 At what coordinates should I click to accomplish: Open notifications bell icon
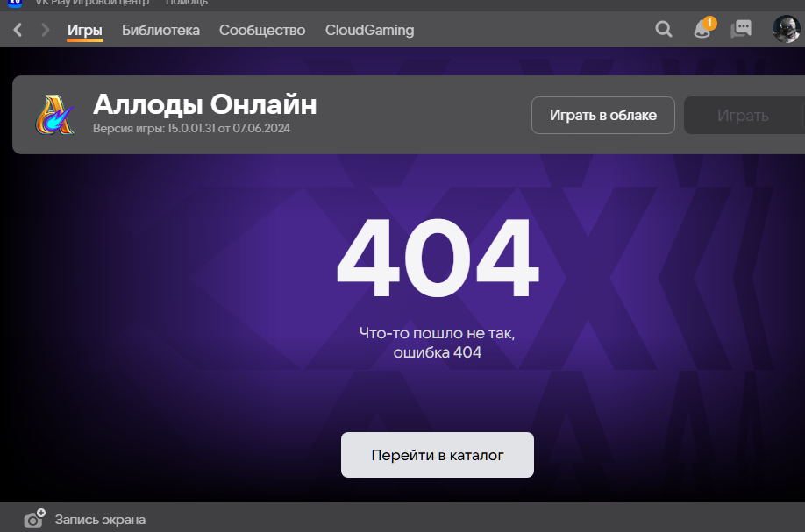pos(704,28)
